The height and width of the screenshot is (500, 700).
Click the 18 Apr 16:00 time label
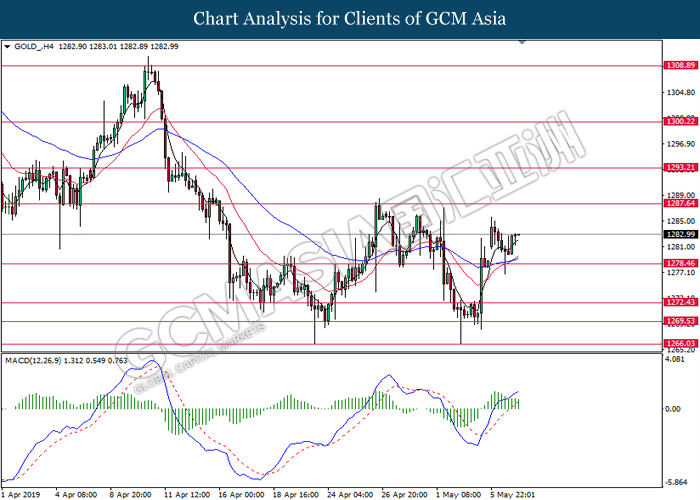pyautogui.click(x=296, y=495)
